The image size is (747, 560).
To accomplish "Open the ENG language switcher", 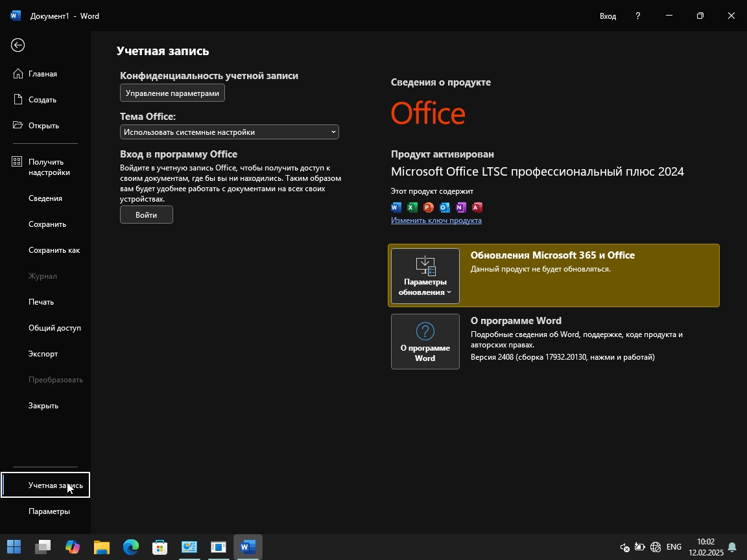I will click(674, 548).
